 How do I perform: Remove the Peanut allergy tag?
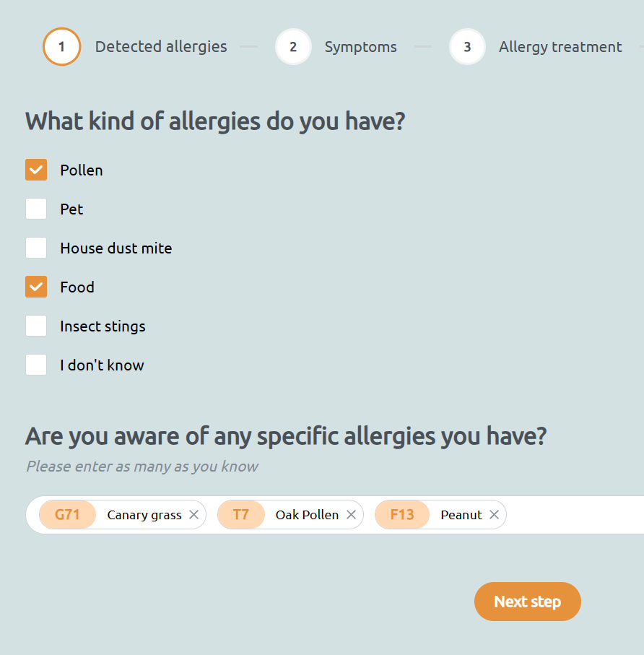point(494,515)
